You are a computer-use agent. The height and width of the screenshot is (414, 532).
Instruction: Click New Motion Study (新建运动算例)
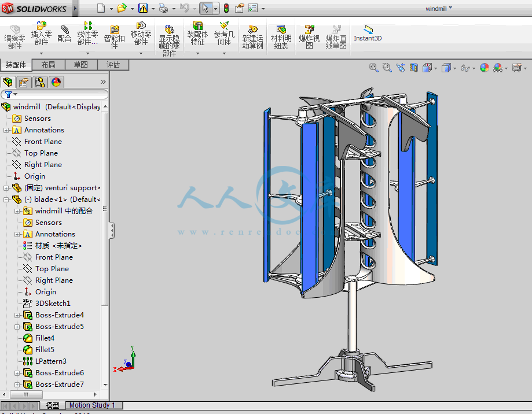pos(253,36)
